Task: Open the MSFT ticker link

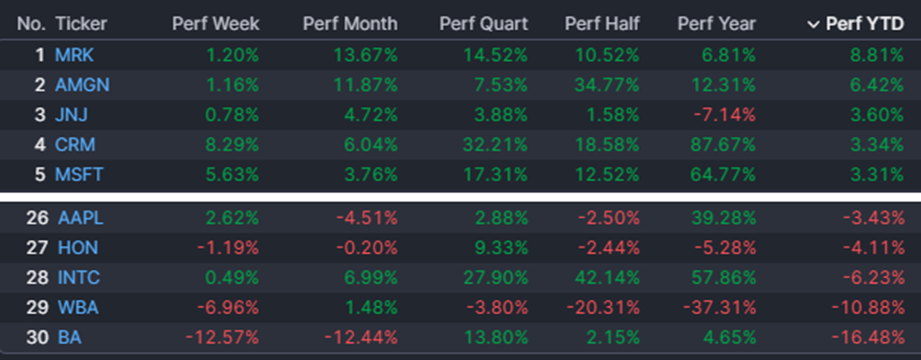Action: 79,174
